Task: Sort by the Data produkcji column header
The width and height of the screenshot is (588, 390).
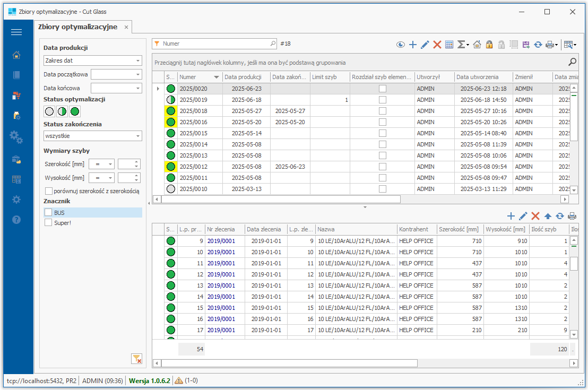Action: coord(246,77)
